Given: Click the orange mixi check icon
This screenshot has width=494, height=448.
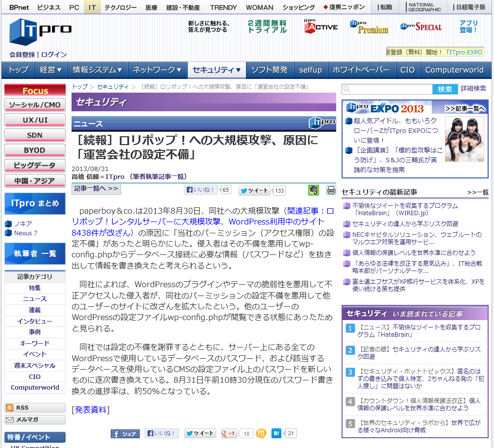Looking at the screenshot, I should tap(262, 433).
